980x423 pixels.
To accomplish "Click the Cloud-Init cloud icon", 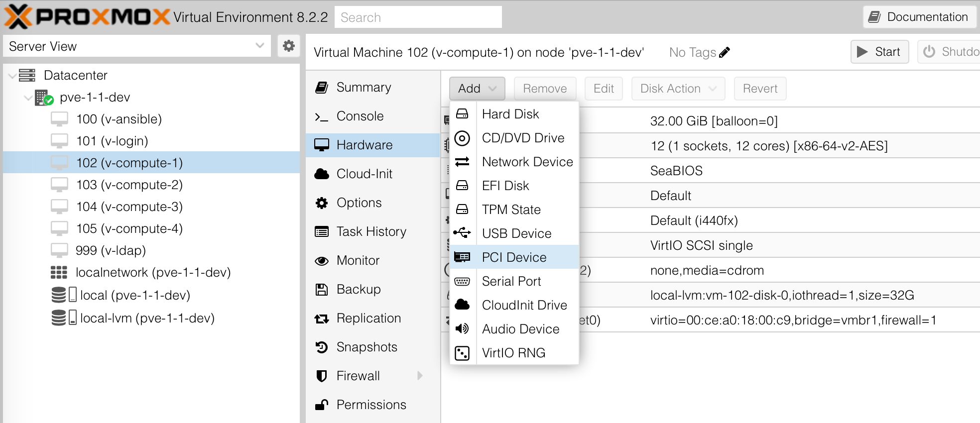I will tap(322, 174).
